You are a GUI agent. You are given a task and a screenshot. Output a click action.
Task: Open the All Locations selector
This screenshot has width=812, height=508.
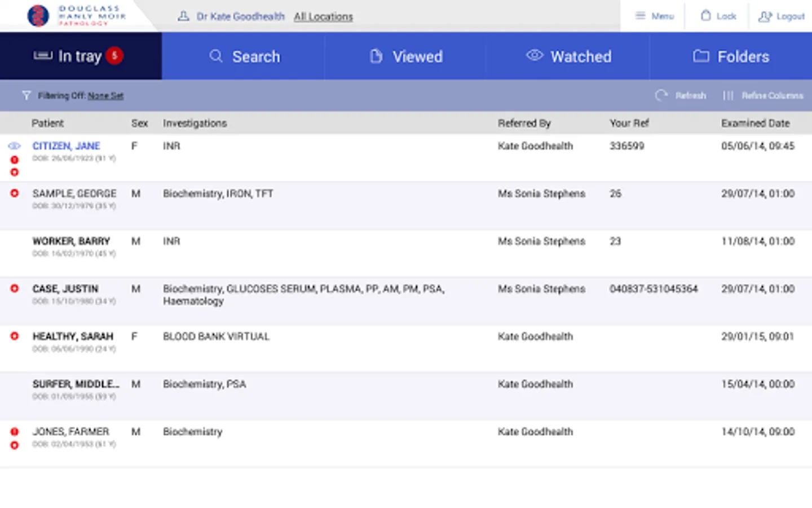(x=323, y=17)
